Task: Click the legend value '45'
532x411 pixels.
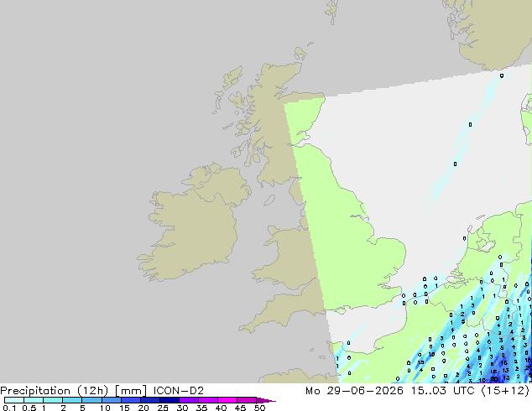Action: point(240,408)
